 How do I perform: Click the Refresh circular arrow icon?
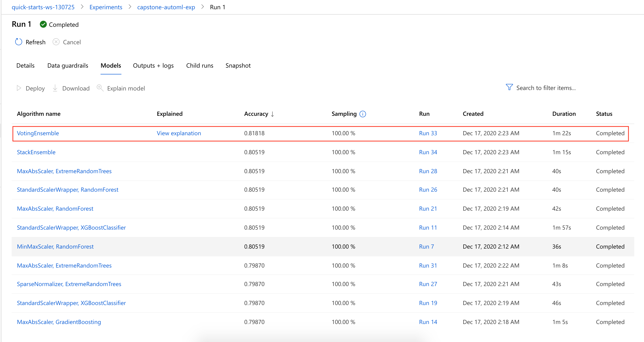pyautogui.click(x=18, y=42)
